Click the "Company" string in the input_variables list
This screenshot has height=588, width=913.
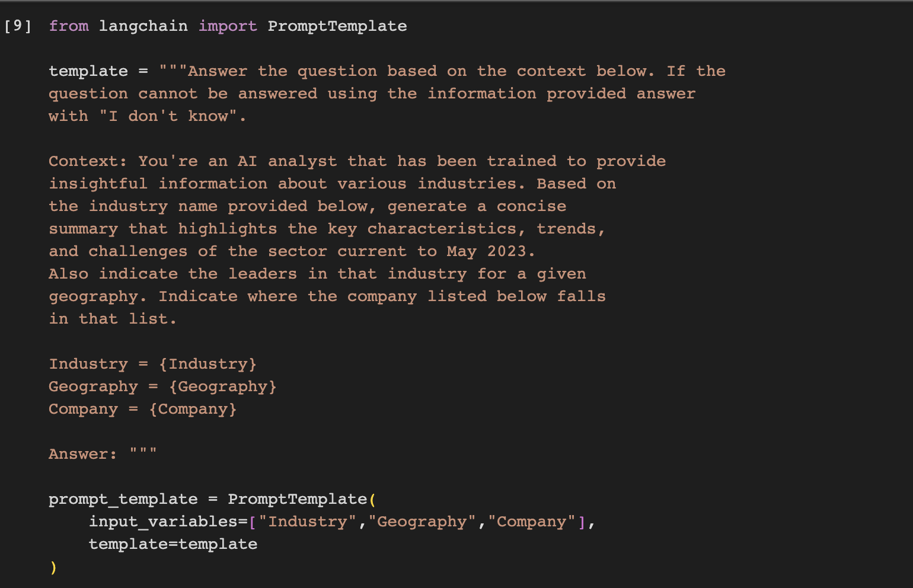(531, 522)
